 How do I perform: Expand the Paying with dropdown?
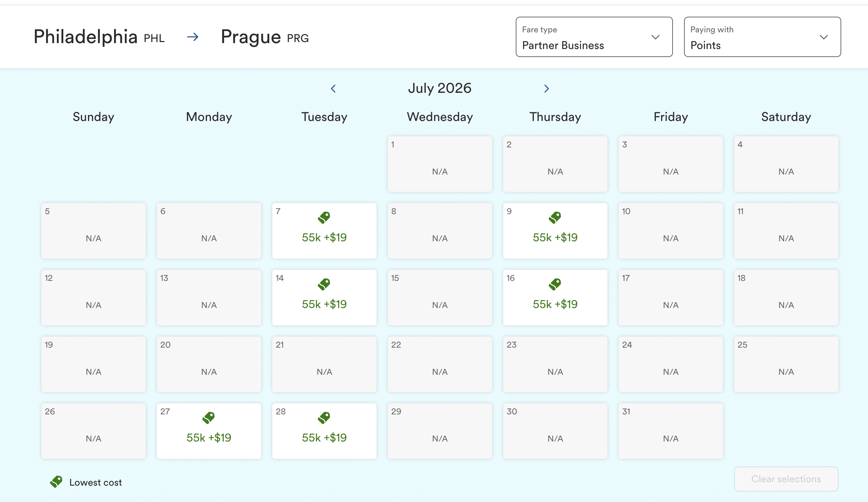[762, 37]
